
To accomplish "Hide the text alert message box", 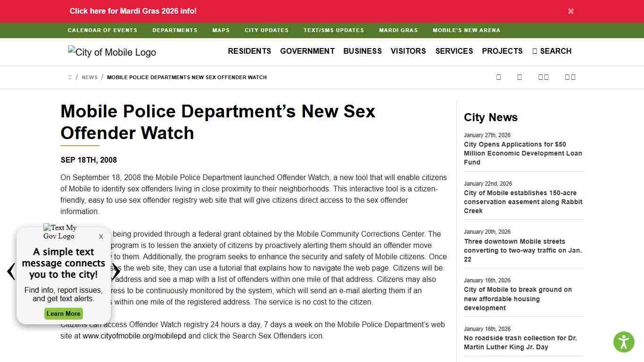I will (x=101, y=237).
